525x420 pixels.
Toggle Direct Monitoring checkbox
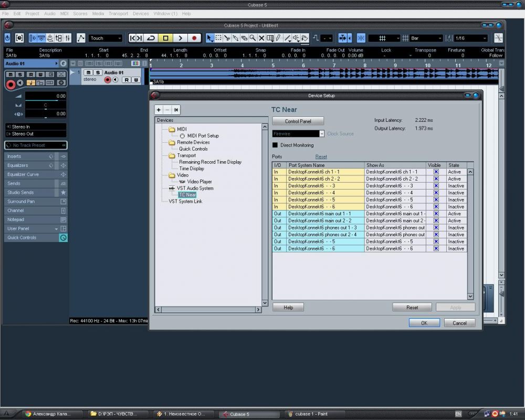[x=275, y=145]
